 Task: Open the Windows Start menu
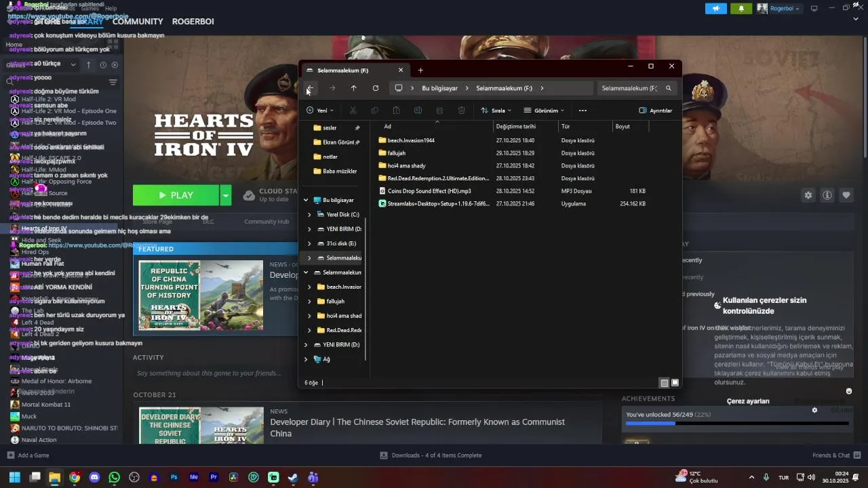click(14, 477)
